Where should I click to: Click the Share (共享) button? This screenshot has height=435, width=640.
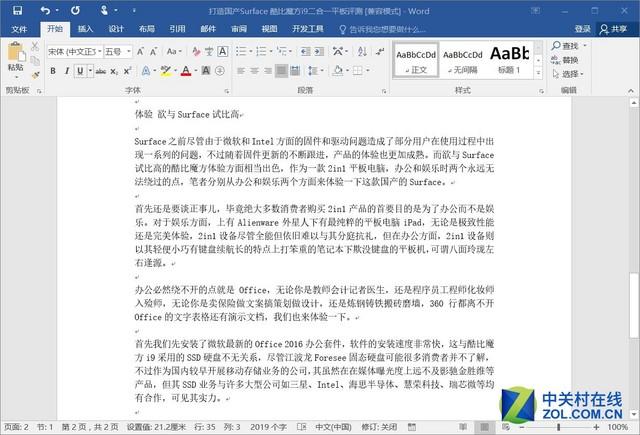pos(613,29)
